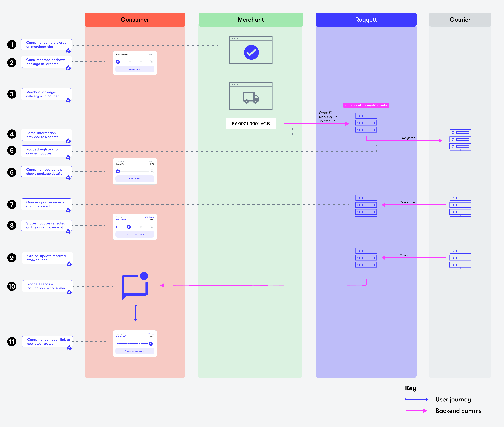Select the Merchant column header
Image resolution: width=504 pixels, height=427 pixels.
point(251,20)
